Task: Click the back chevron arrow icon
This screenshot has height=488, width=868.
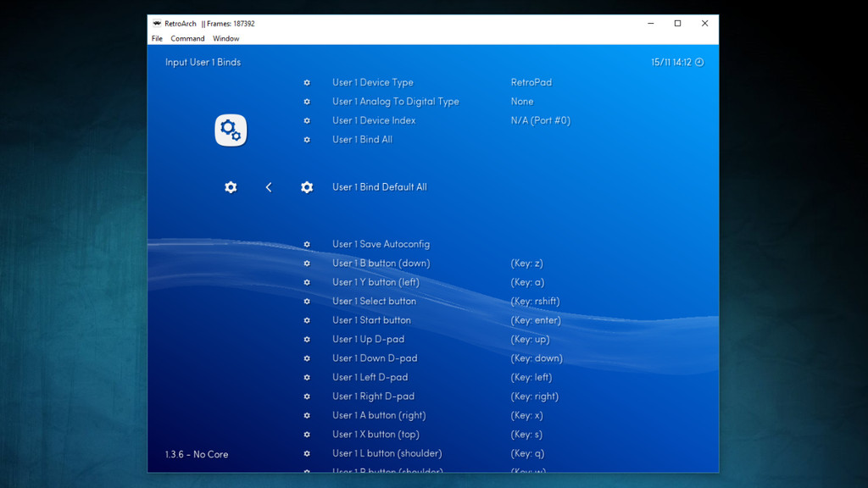Action: pos(269,187)
